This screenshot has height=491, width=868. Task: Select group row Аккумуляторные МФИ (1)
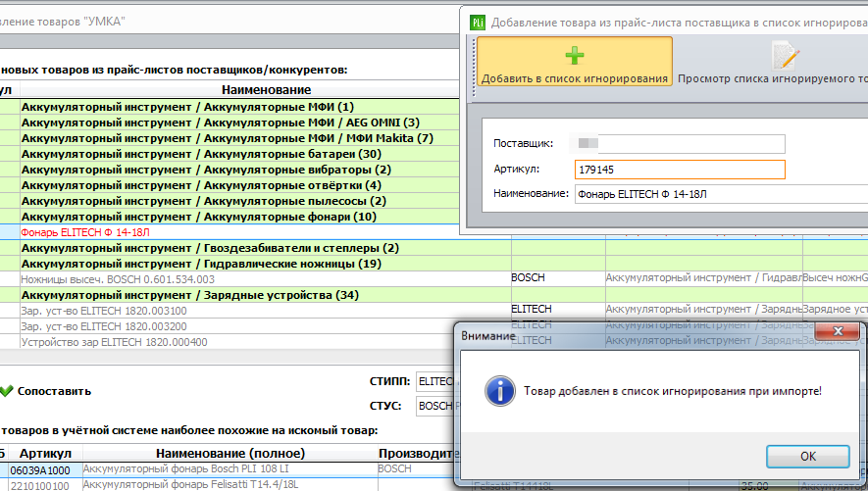[x=230, y=107]
